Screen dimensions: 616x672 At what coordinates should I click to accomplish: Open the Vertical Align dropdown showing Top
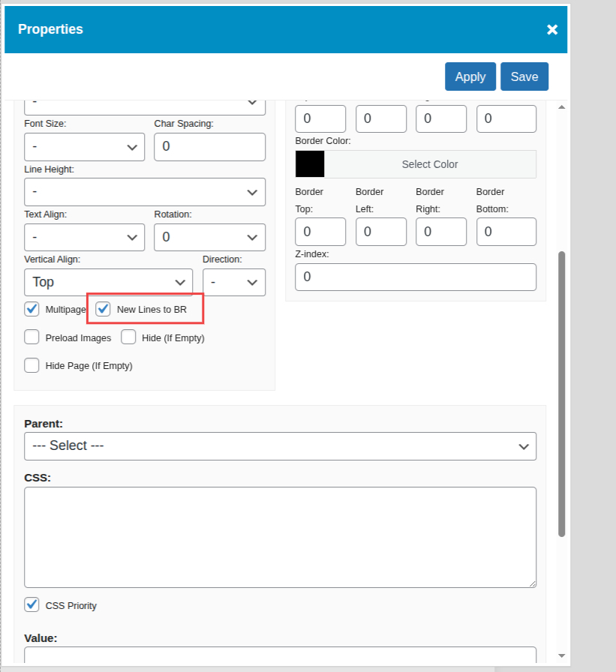tap(108, 282)
